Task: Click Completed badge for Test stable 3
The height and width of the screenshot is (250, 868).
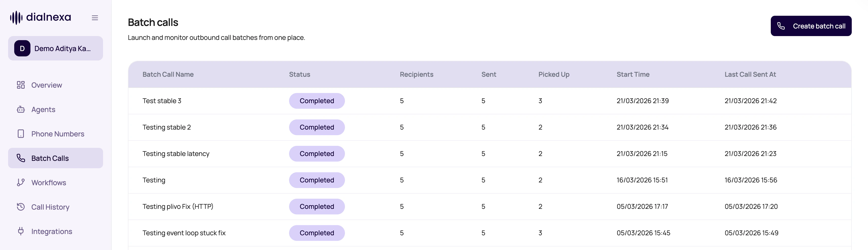Action: 317,101
